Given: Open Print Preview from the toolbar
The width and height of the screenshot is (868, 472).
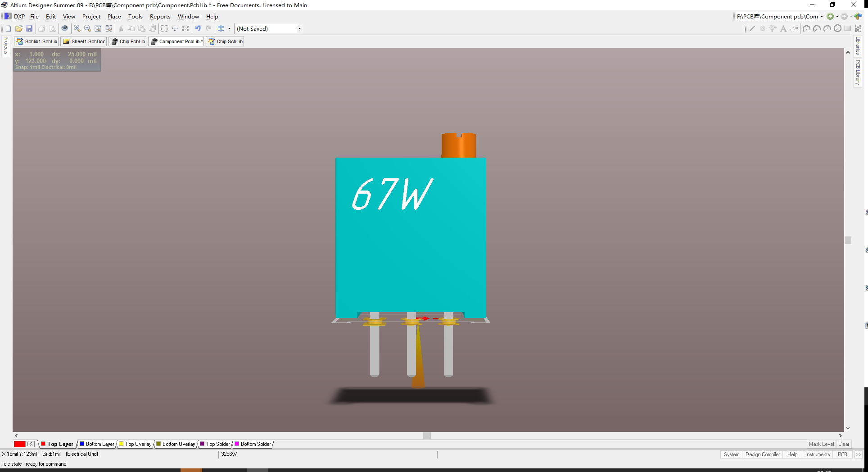Looking at the screenshot, I should click(x=52, y=28).
